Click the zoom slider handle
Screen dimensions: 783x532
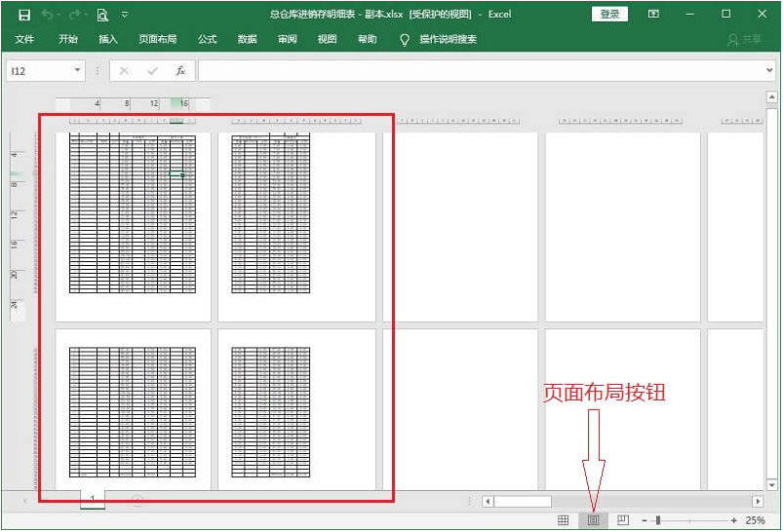(658, 521)
